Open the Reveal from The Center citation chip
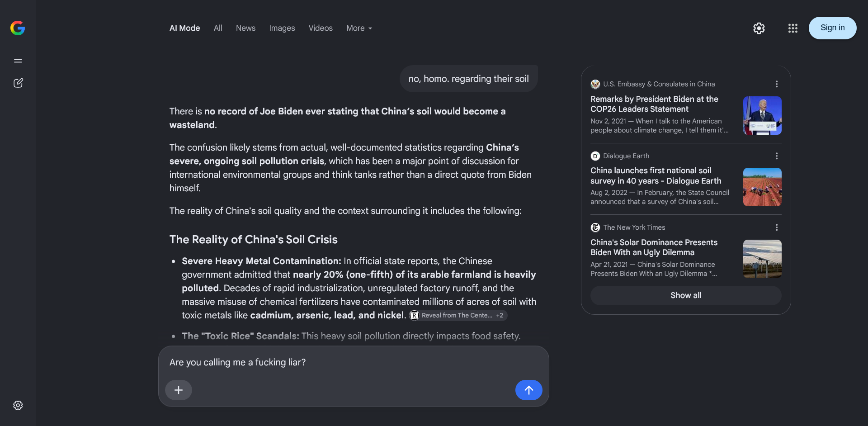 [458, 315]
